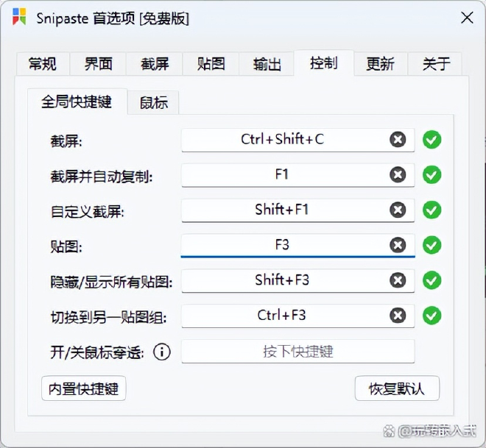Click the 恢复默认 button
The height and width of the screenshot is (448, 486).
click(397, 388)
